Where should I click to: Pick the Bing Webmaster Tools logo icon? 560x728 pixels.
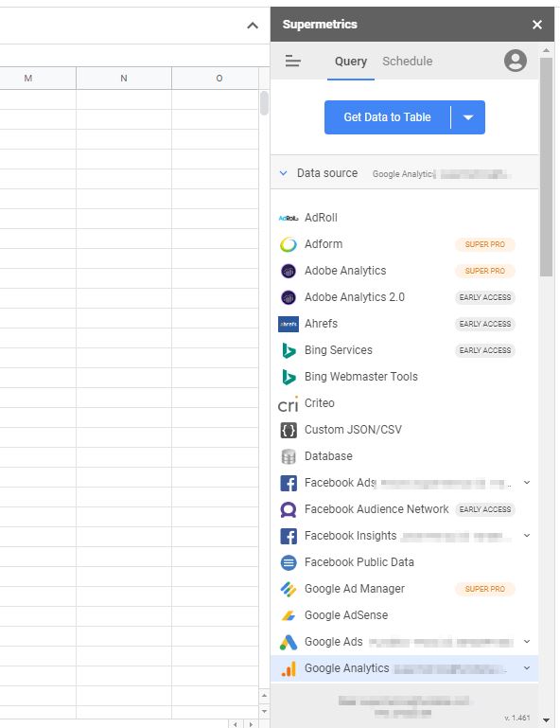(289, 377)
